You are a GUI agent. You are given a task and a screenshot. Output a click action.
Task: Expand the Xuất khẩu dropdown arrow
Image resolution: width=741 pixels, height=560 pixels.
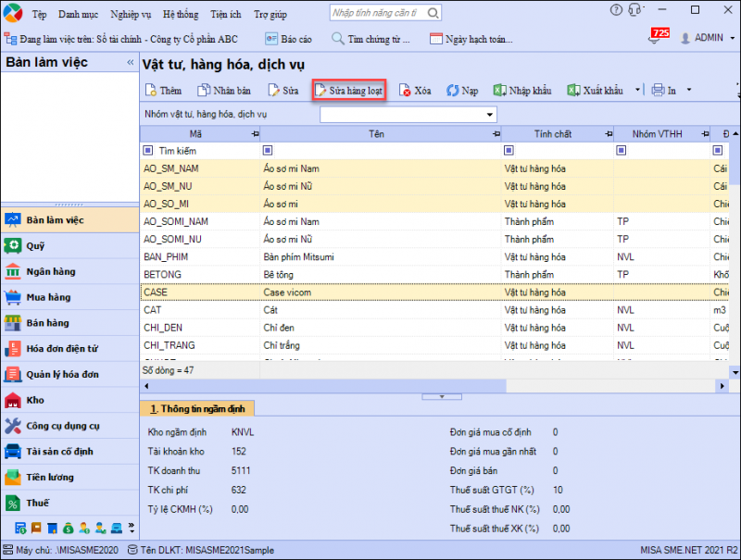tap(637, 91)
